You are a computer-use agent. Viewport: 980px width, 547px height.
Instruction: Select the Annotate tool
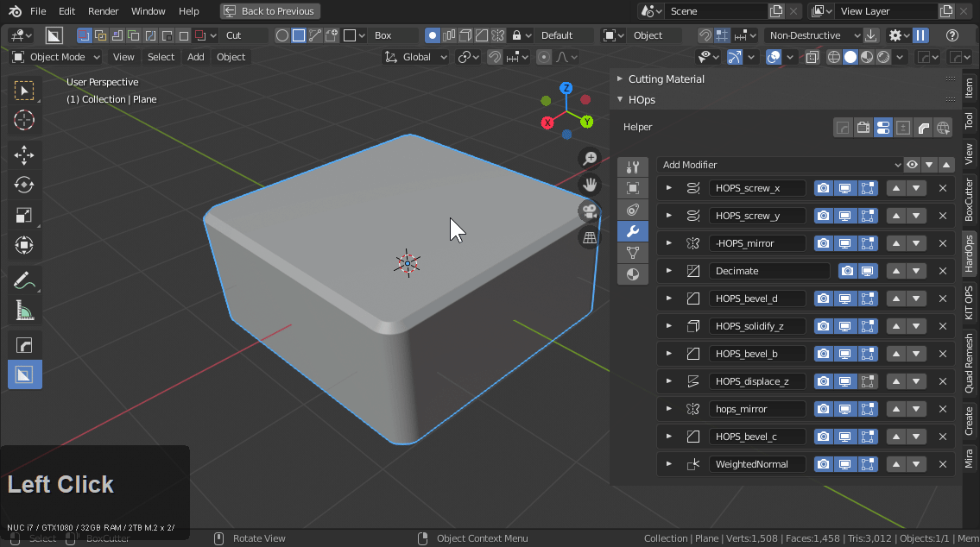(x=24, y=279)
